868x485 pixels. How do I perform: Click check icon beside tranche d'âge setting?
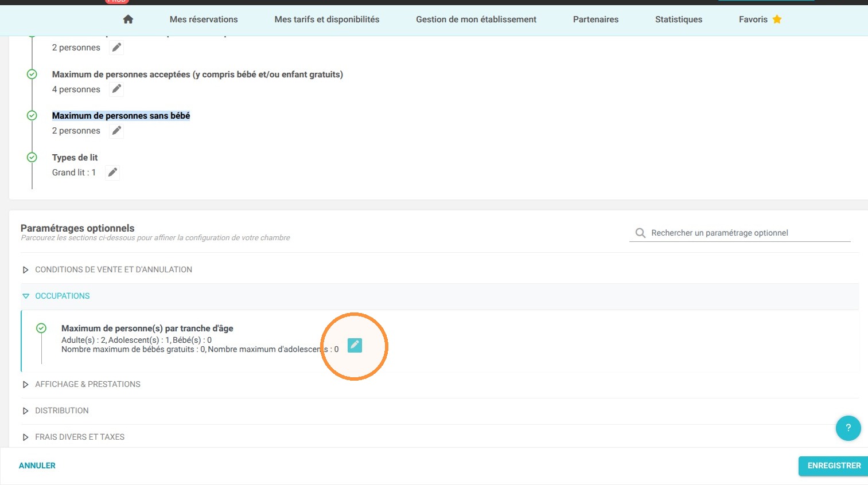[x=41, y=328]
